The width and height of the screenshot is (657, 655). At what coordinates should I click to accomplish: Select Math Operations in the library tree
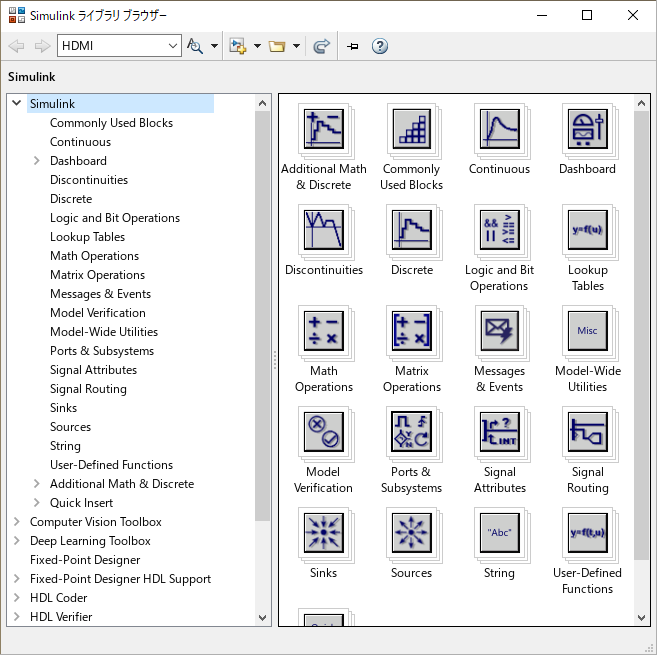click(94, 256)
